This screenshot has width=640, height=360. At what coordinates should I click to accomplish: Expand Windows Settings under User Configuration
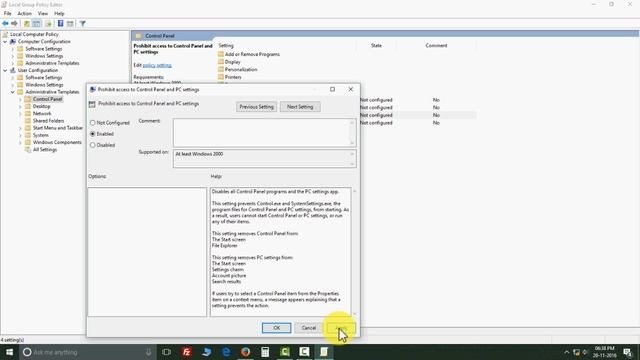[x=13, y=85]
